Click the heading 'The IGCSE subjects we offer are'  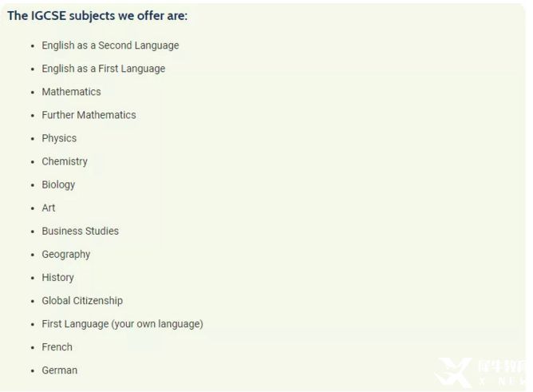97,16
